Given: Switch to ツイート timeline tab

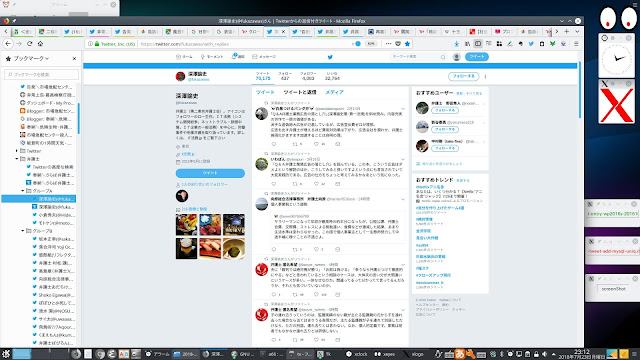Looking at the screenshot, I should pyautogui.click(x=265, y=92).
